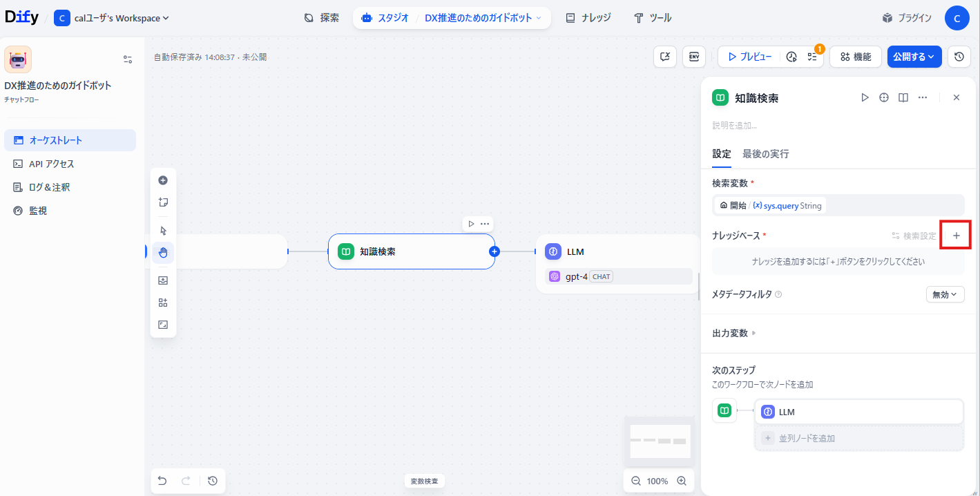This screenshot has width=980, height=496.
Task: Select the pointer/cursor tool in canvas toolbar
Action: [163, 230]
